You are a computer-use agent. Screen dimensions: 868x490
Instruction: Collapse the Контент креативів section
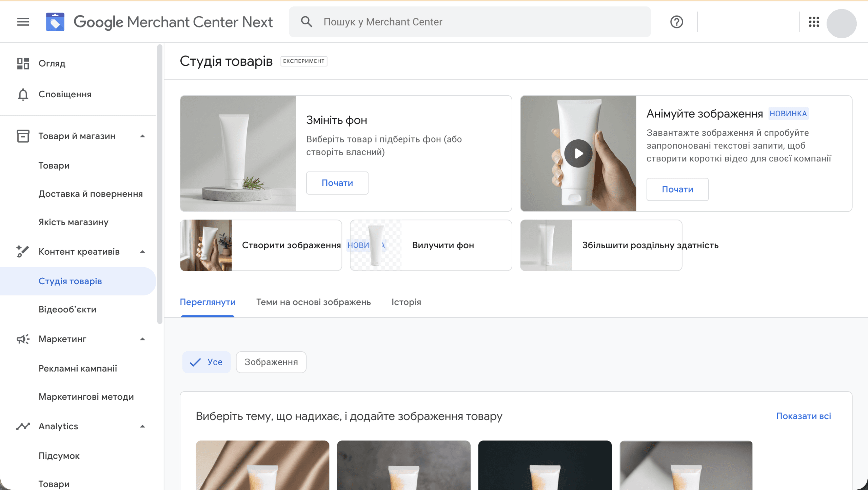143,252
